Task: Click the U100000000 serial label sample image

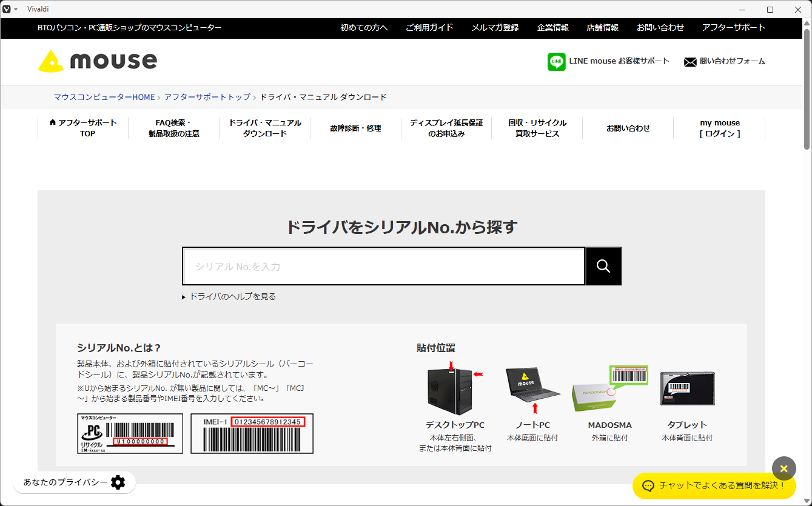Action: (130, 433)
